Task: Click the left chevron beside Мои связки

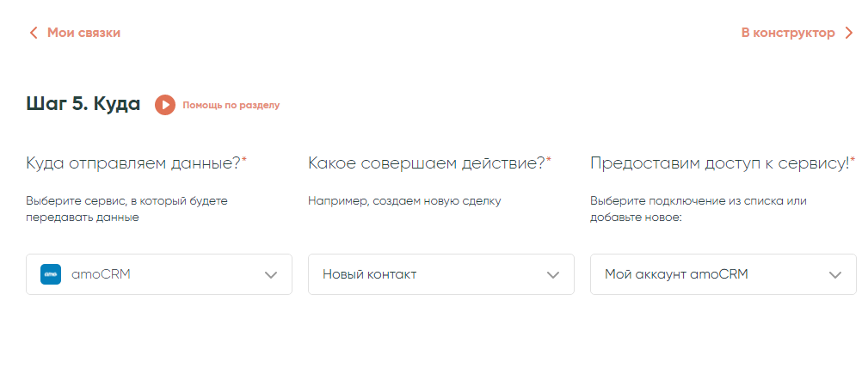Action: pos(34,33)
